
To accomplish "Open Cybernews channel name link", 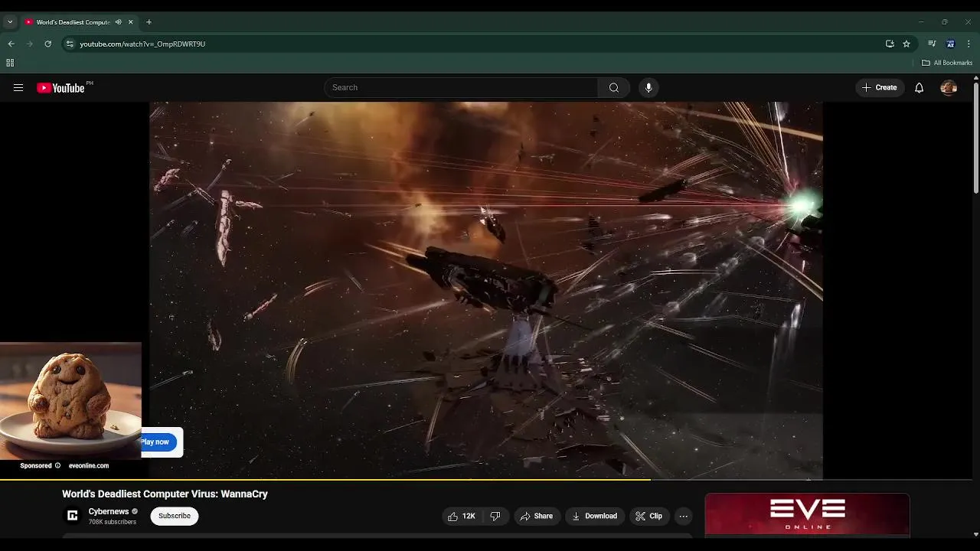I will point(109,511).
